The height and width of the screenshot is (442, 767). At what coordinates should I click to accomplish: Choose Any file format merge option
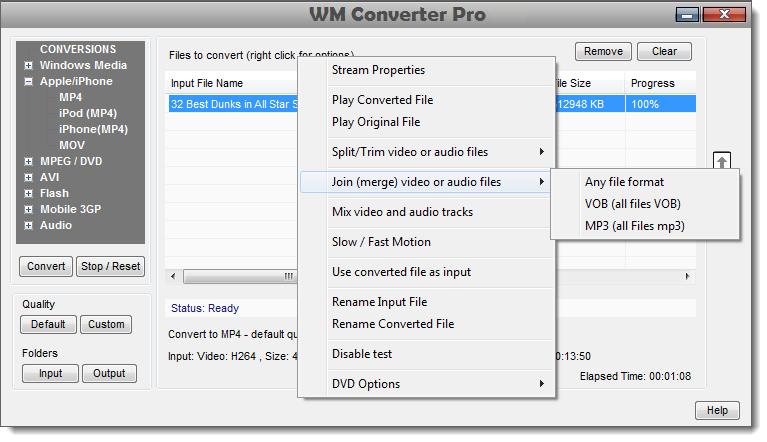(x=624, y=182)
